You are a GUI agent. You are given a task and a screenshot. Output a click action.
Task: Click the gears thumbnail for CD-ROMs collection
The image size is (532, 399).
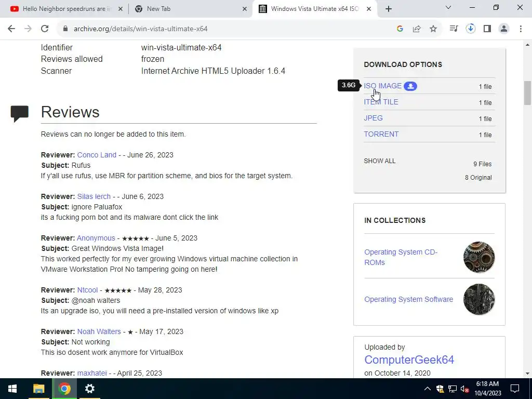479,257
